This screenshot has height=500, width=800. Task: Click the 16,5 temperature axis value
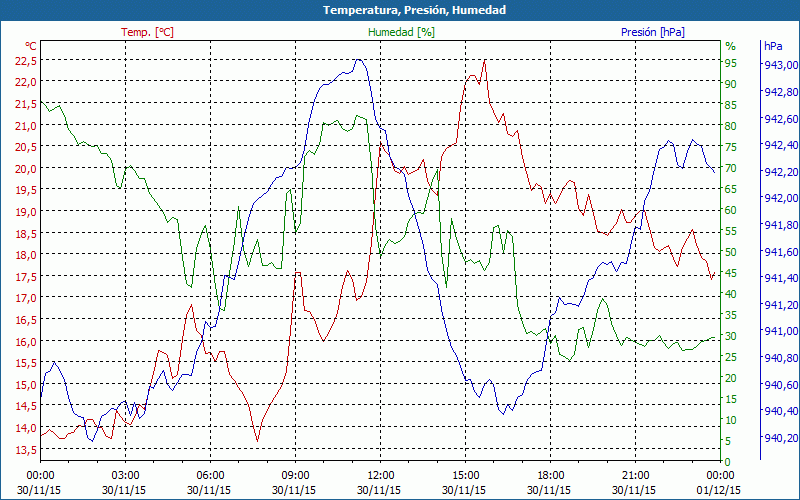(26, 320)
